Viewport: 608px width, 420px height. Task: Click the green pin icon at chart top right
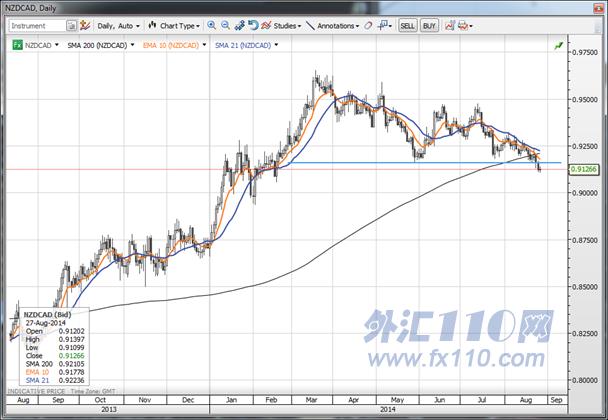[559, 46]
